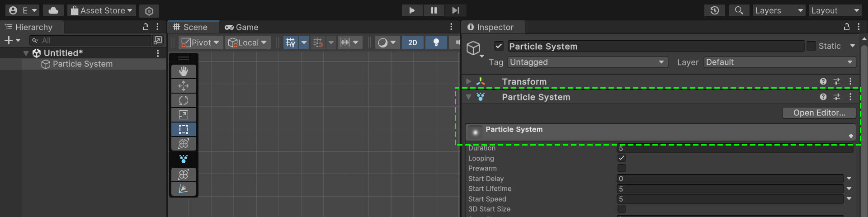Toggle scene lighting lightbulb
The image size is (868, 217).
(x=436, y=42)
